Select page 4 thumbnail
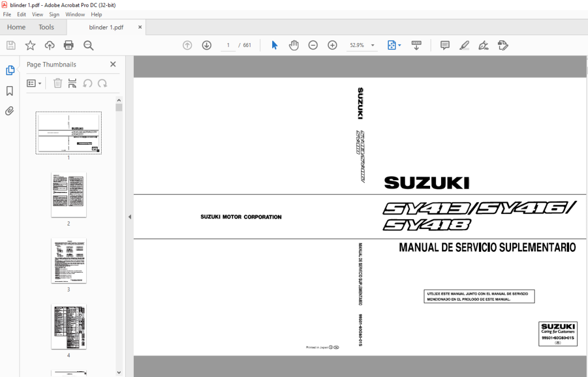This screenshot has width=588, height=377. (69, 327)
